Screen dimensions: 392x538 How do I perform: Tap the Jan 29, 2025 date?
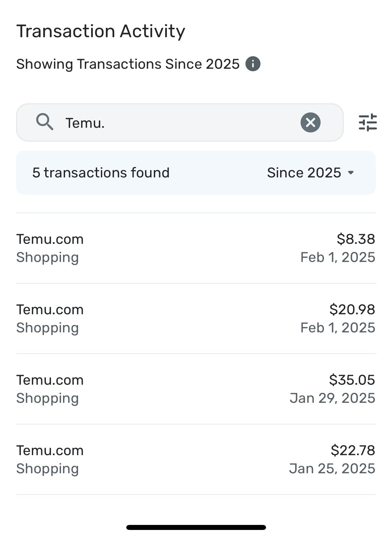point(332,398)
